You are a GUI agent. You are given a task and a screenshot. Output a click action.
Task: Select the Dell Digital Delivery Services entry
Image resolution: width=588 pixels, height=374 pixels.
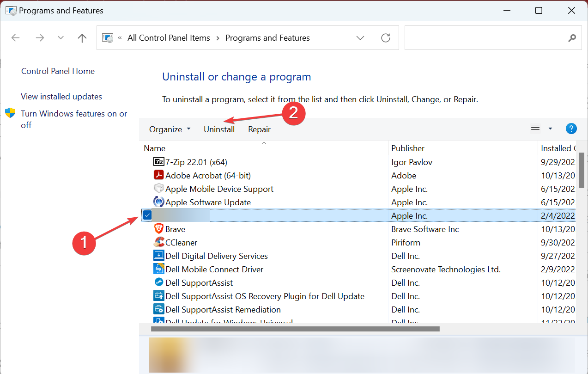tap(217, 256)
